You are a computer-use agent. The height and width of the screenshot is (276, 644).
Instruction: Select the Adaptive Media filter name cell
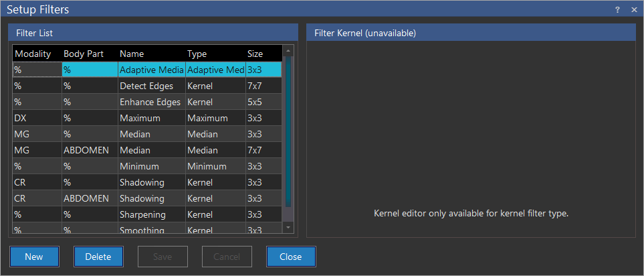[150, 70]
